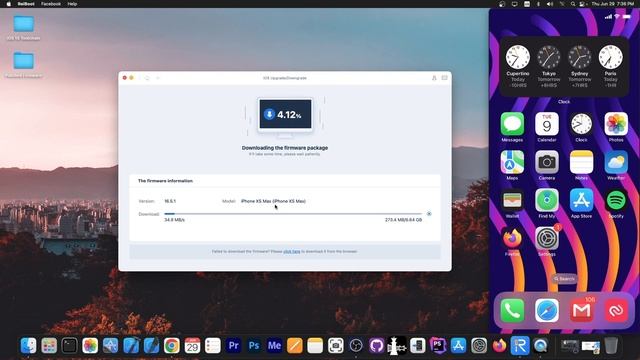The image size is (640, 360).
Task: Tap the Cupertino clock in the widget
Action: click(518, 57)
